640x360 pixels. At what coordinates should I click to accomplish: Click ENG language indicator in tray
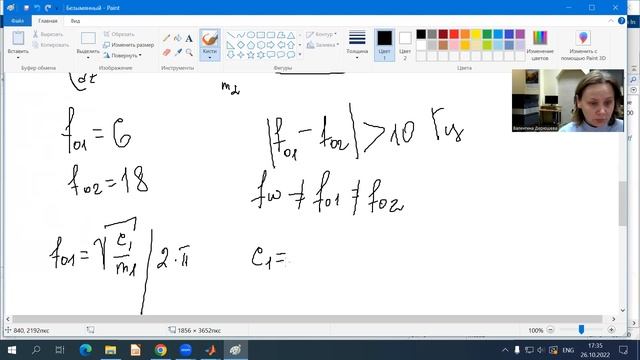(x=568, y=350)
